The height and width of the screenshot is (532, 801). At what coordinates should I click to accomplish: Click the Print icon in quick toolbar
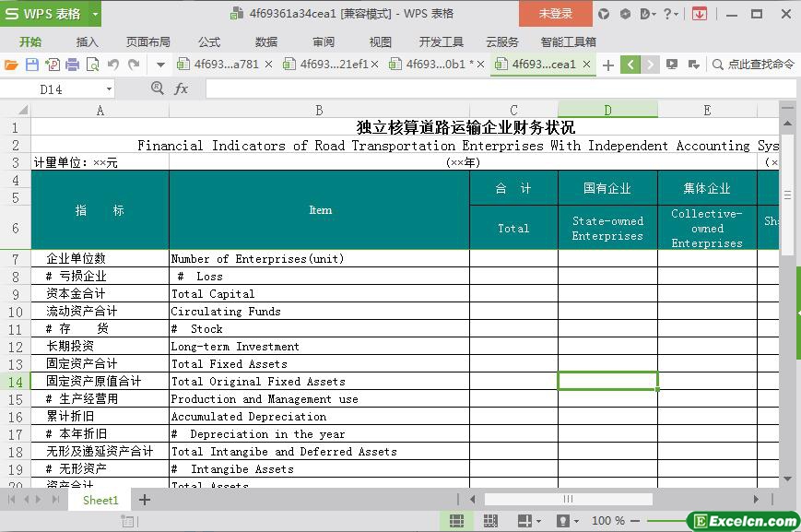[x=72, y=65]
